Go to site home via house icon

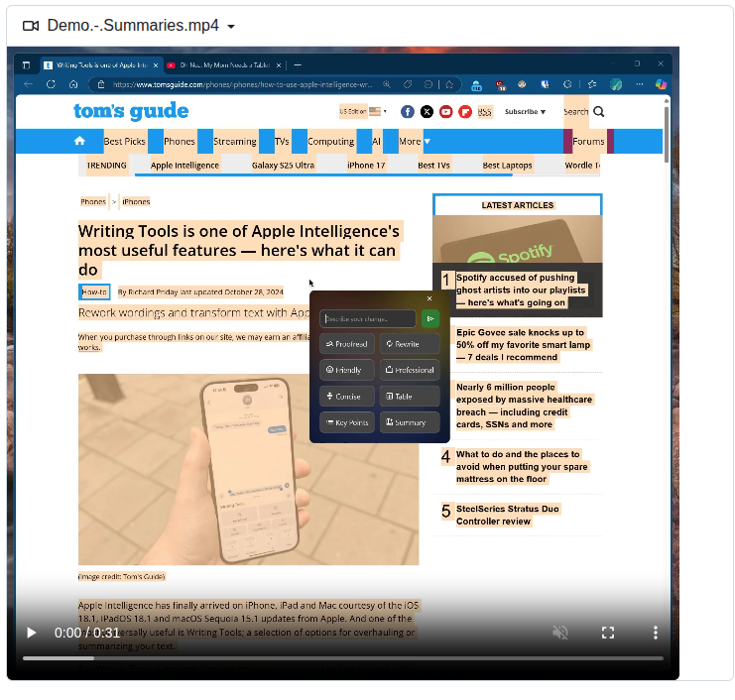coord(79,141)
